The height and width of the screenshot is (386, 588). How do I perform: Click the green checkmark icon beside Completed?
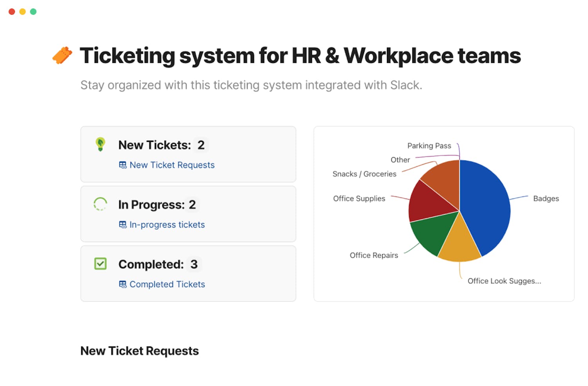(100, 264)
